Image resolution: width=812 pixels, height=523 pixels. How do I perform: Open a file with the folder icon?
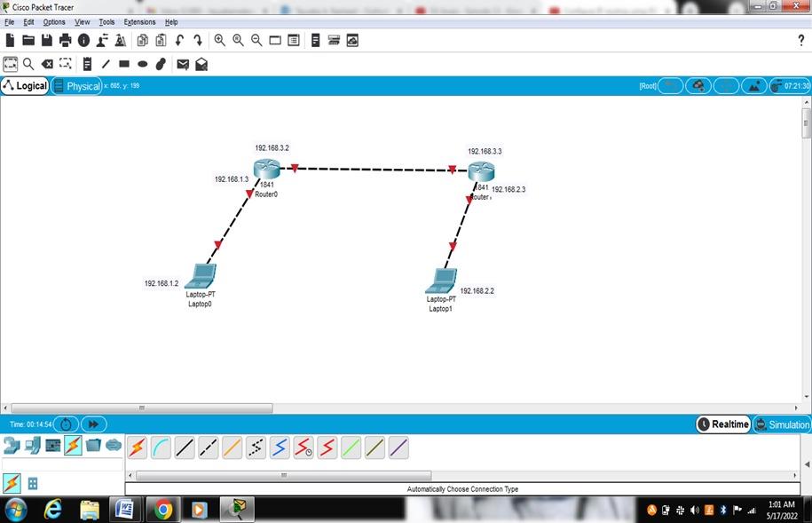28,41
